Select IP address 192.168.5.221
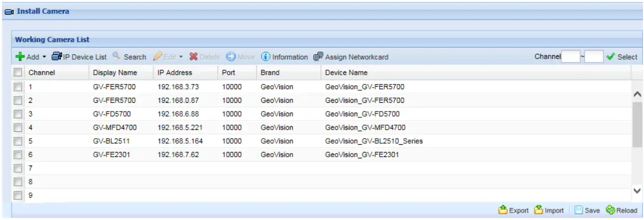The width and height of the screenshot is (644, 220). pos(179,127)
